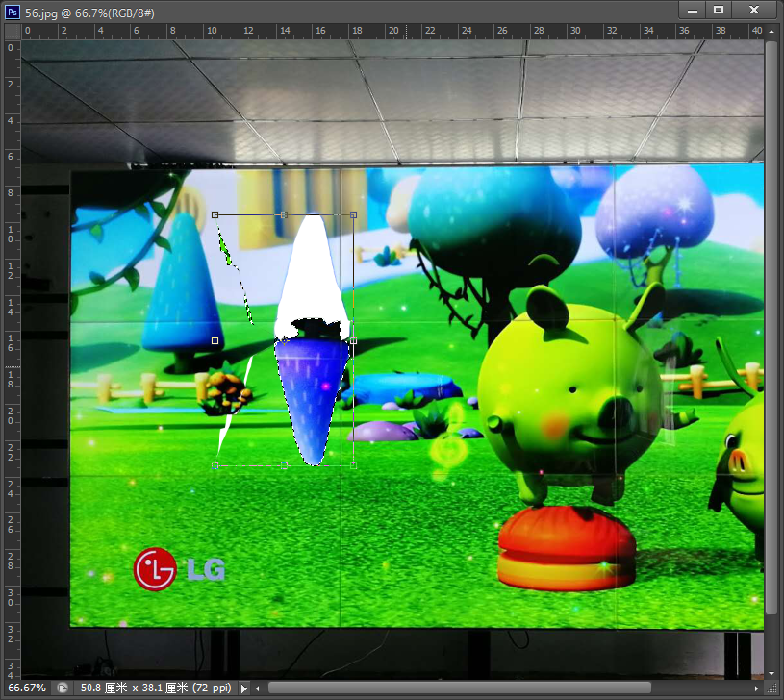The image size is (784, 700).
Task: Click the bottom-left transform handle
Action: pos(213,464)
